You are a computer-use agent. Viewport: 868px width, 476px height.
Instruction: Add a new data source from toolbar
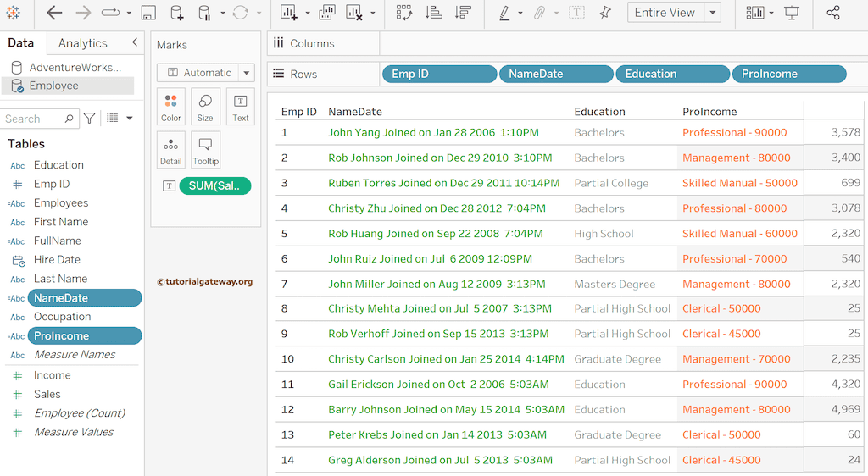176,13
